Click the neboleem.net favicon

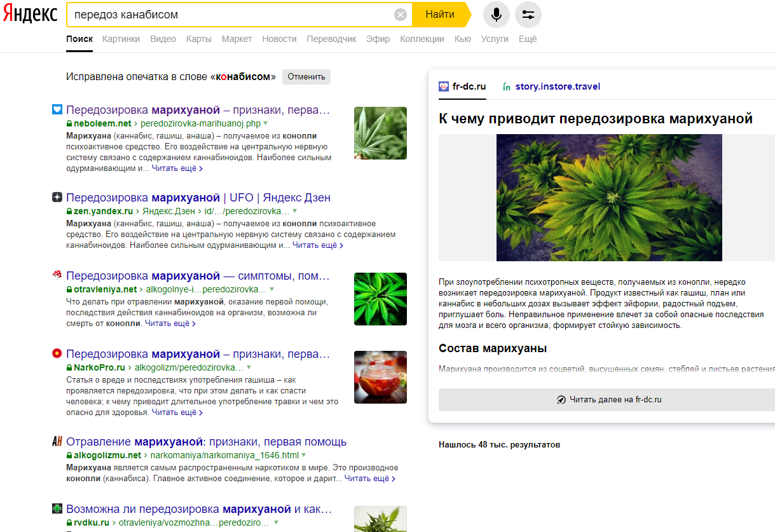point(57,109)
